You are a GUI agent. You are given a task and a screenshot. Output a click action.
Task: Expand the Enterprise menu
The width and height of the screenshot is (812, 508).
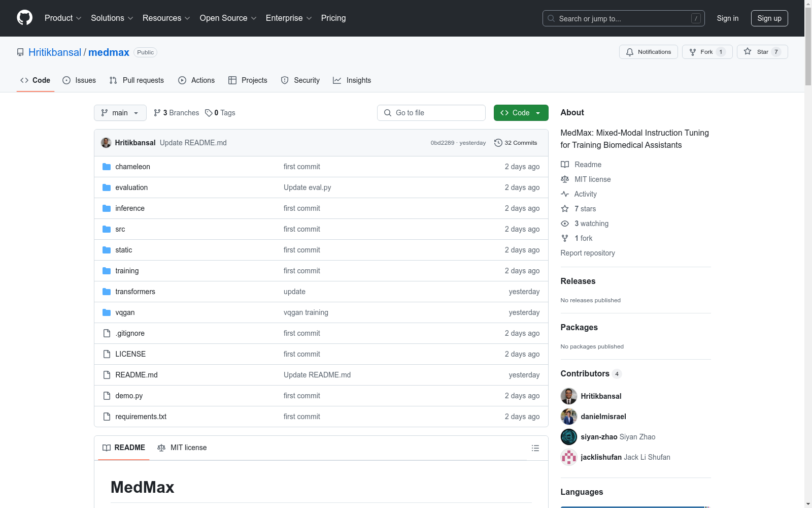coord(289,18)
